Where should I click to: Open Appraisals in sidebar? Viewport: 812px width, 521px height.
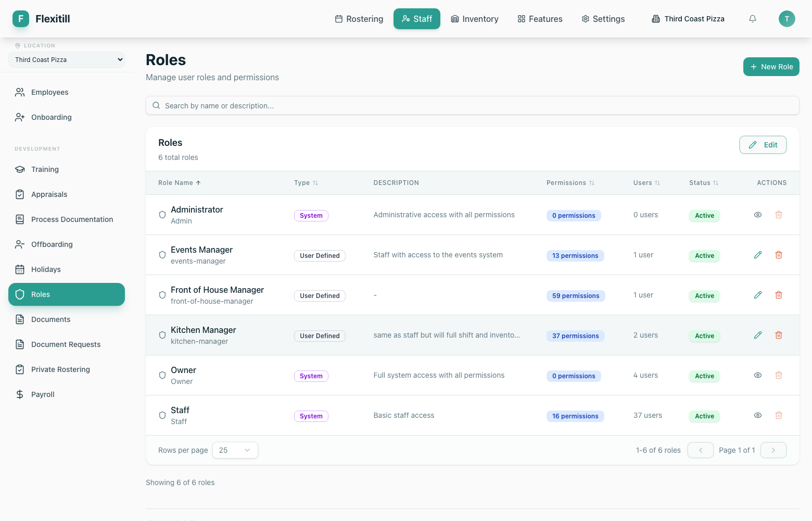[x=67, y=194]
